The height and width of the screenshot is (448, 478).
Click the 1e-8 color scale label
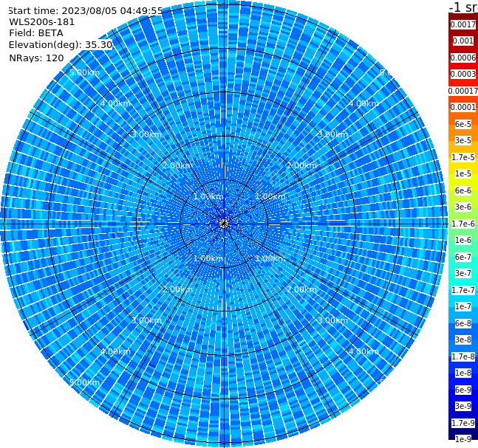[x=463, y=373]
